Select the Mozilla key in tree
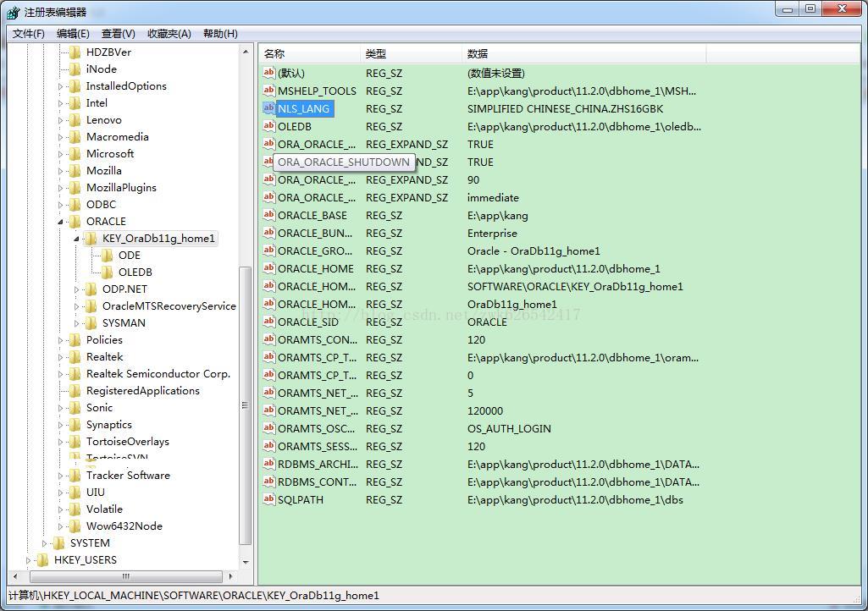The width and height of the screenshot is (868, 611). [x=104, y=170]
